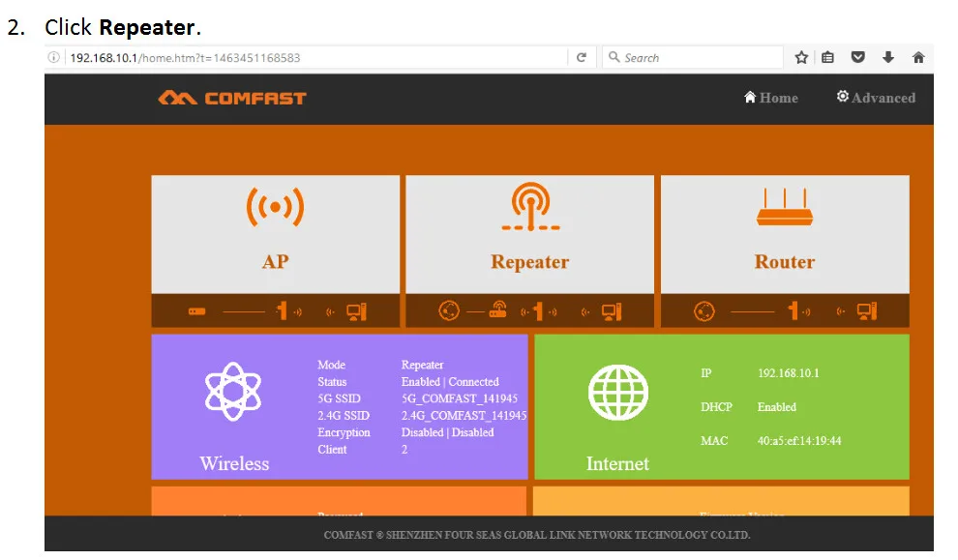Click the Disabled | Disabled encryption value
Screen dimensions: 958x560
(x=448, y=432)
